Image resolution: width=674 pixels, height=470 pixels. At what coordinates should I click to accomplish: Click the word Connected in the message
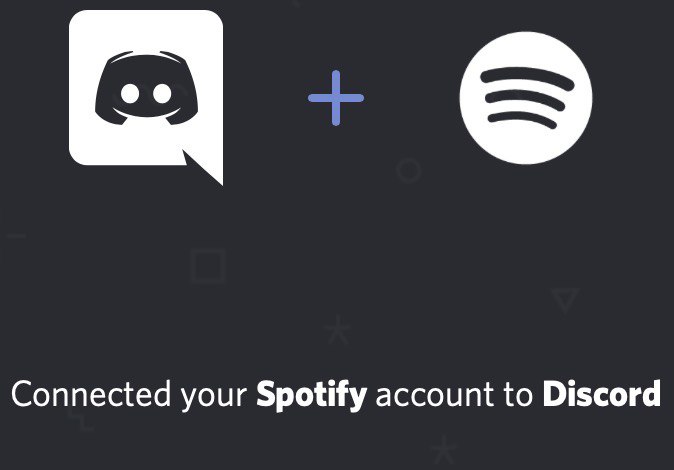tap(91, 393)
